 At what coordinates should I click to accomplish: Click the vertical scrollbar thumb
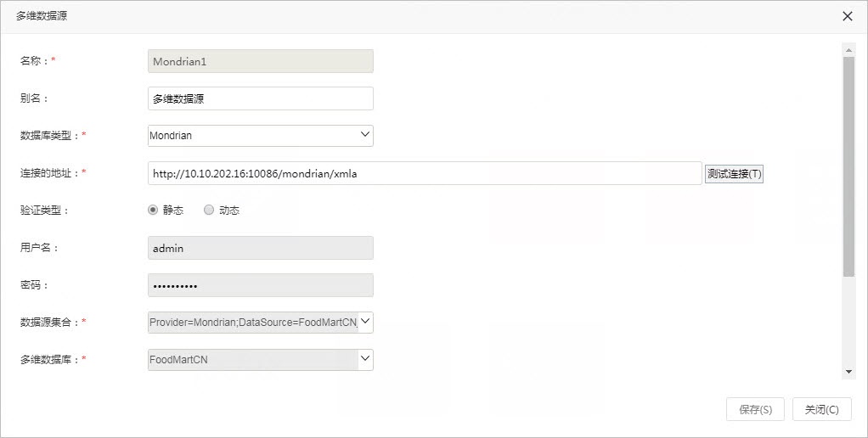coord(848,166)
